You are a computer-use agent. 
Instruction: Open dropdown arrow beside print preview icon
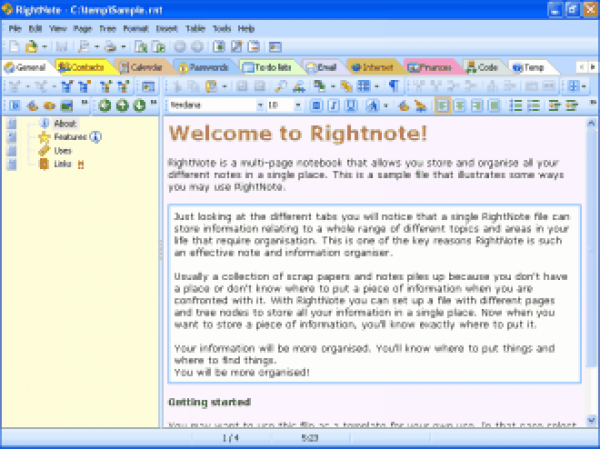tap(96, 47)
